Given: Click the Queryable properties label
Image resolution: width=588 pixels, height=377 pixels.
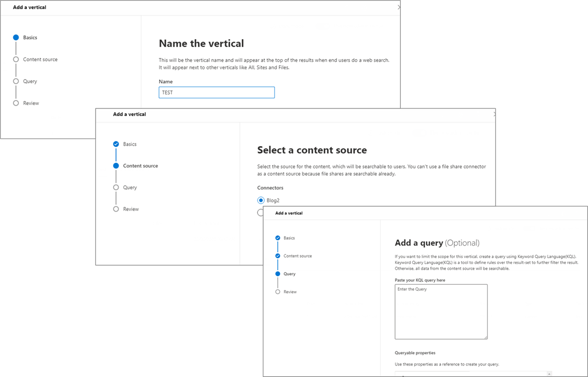Looking at the screenshot, I should tap(415, 353).
